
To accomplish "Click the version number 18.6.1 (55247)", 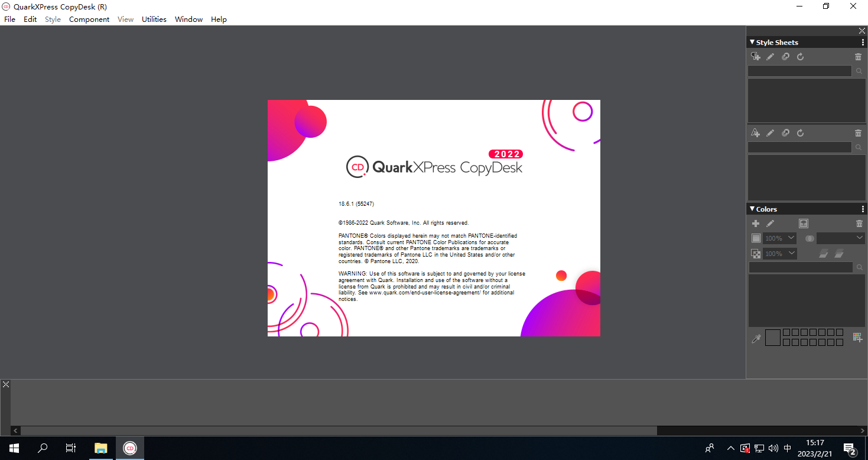I will (x=356, y=204).
